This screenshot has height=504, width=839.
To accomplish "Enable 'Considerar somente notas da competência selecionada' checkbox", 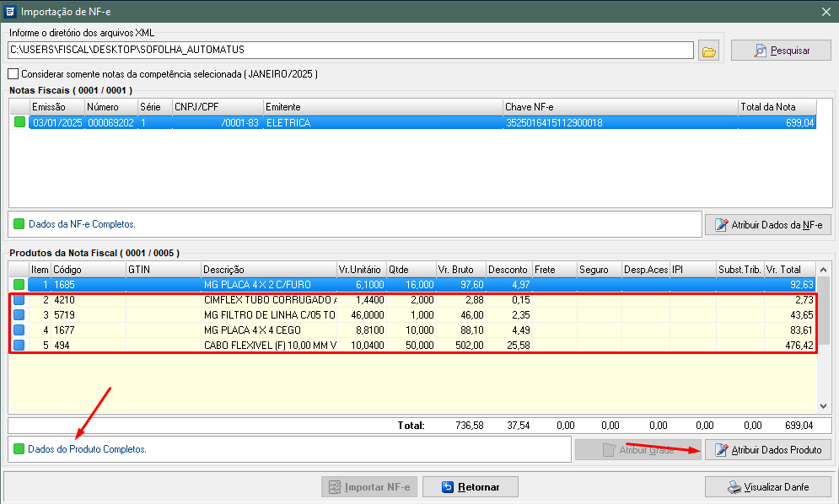I will (x=13, y=74).
